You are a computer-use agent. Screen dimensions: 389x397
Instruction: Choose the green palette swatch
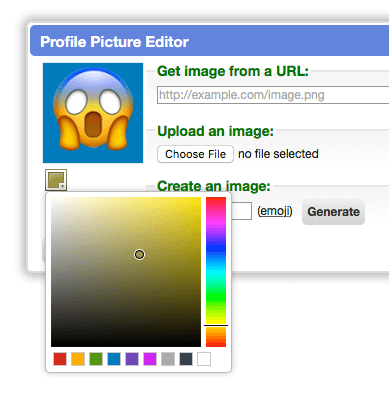point(96,359)
